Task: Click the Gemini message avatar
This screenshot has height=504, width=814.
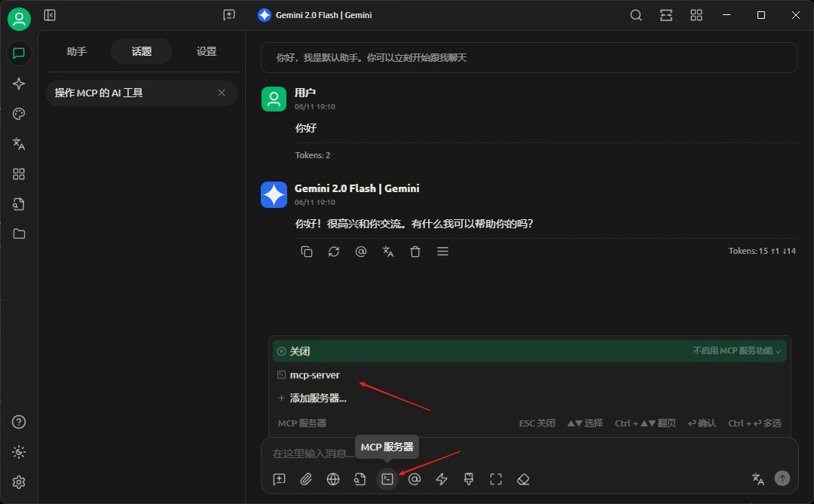Action: click(x=274, y=194)
